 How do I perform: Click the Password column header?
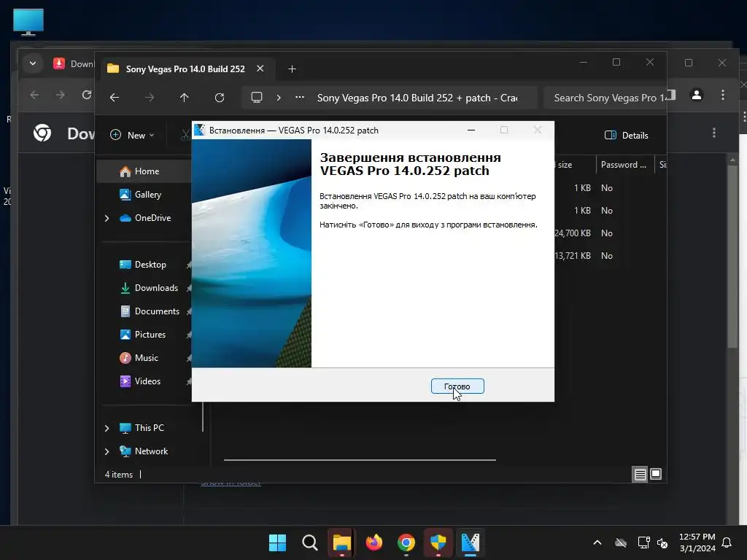point(624,165)
